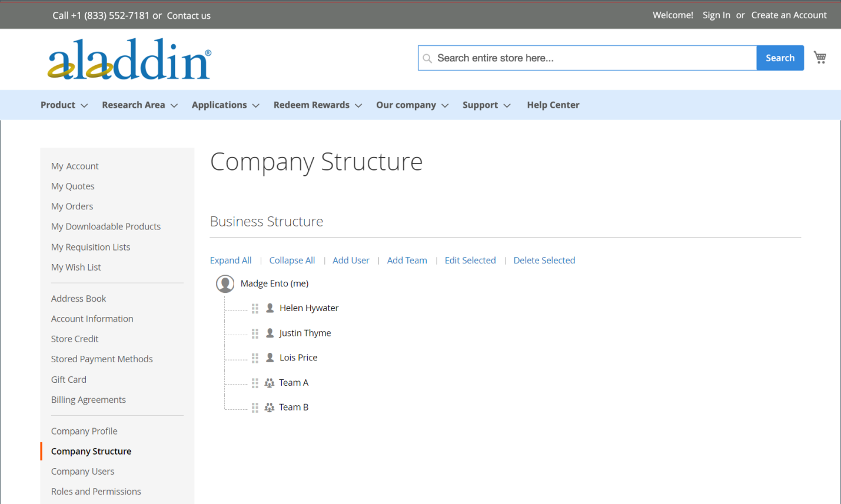Open the shopping cart icon
Screen dimensions: 841x504
pos(820,57)
